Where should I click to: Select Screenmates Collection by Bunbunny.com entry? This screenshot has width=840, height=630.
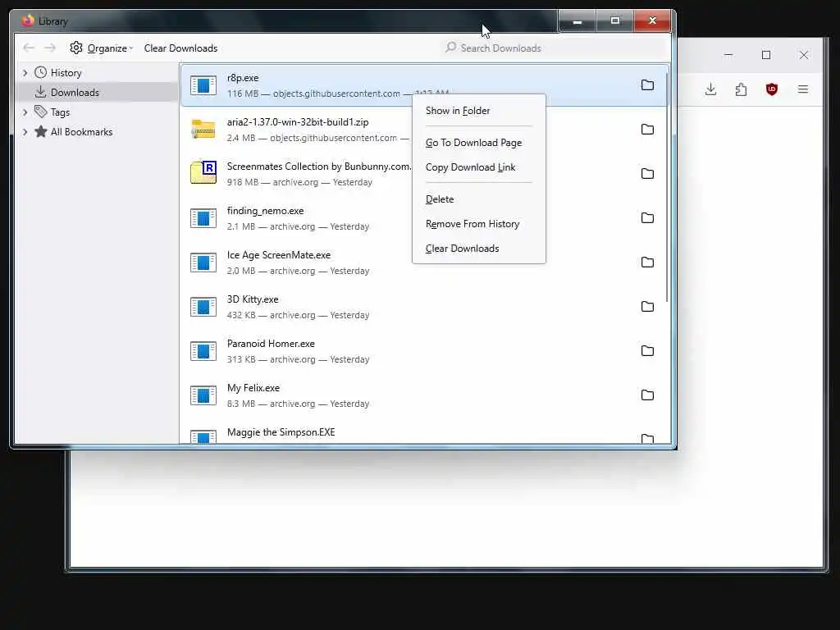pos(424,174)
